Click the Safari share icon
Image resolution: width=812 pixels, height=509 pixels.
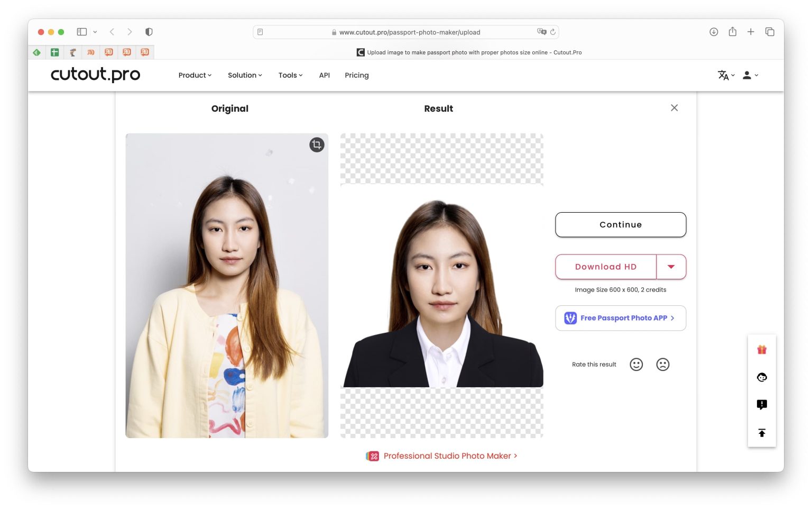pos(732,32)
